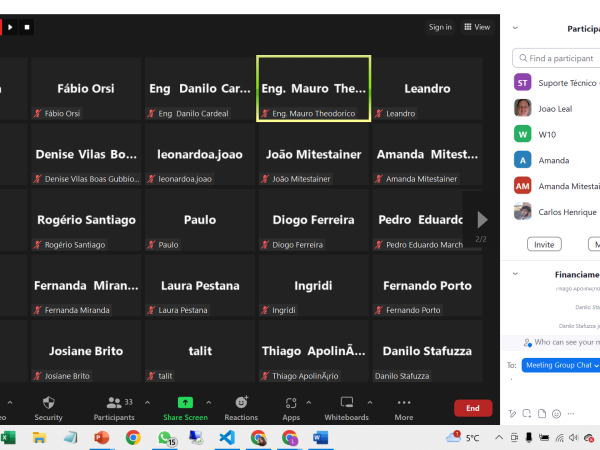The height and width of the screenshot is (450, 600).
Task: Open the Whiteboards icon
Action: (347, 402)
